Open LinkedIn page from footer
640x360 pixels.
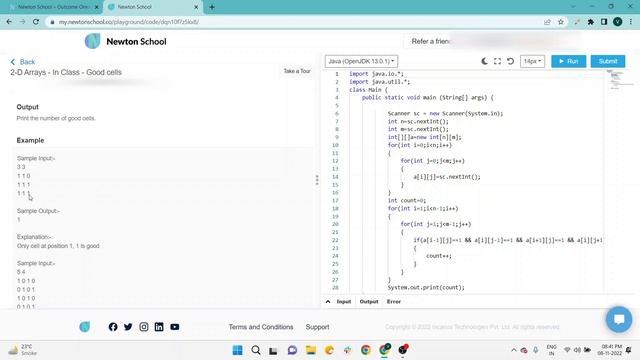[x=159, y=327]
